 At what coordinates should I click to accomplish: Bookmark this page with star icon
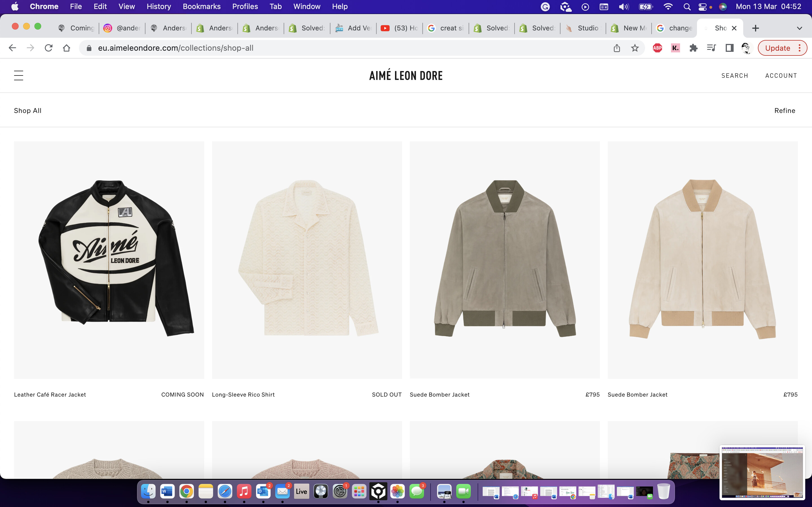coord(634,48)
